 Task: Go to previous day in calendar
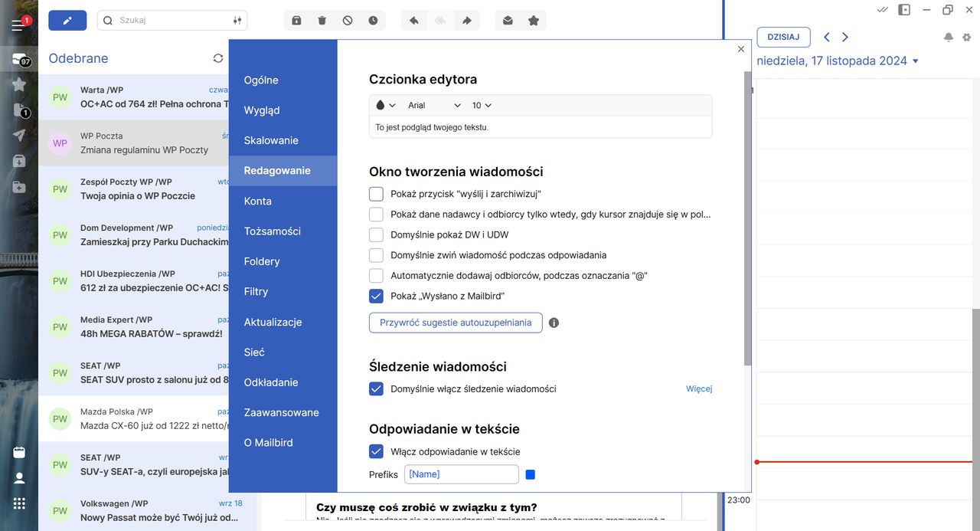tap(827, 37)
